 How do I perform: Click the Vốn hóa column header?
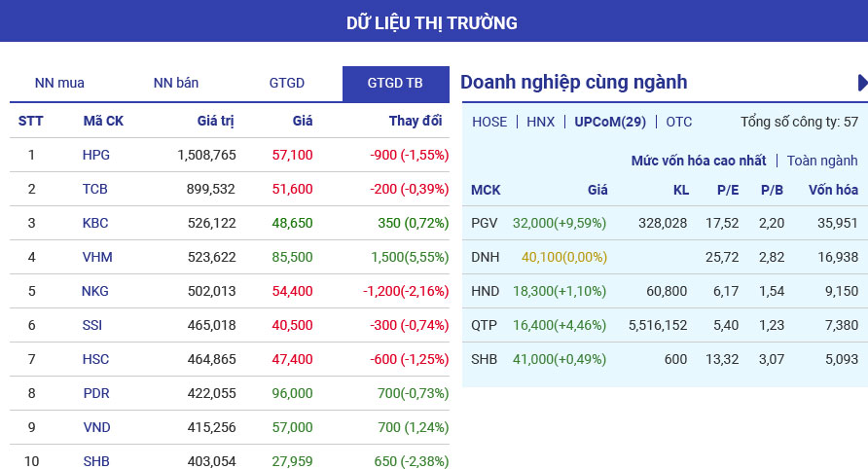(x=833, y=190)
